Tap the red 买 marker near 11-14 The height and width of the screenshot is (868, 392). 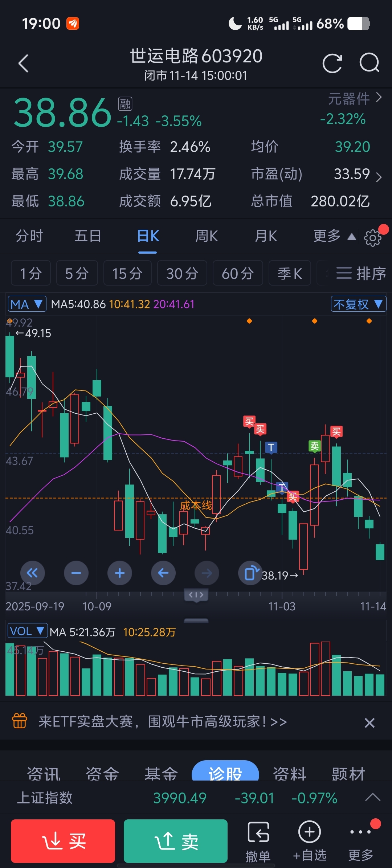click(336, 432)
